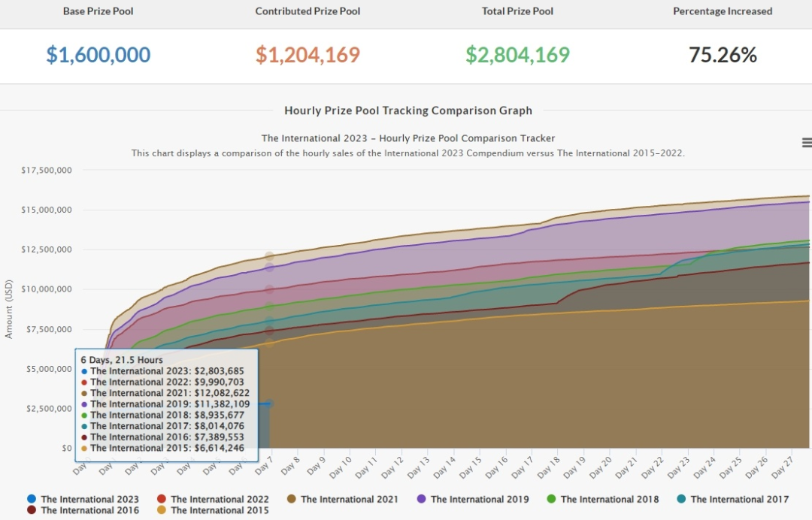The height and width of the screenshot is (520, 812).
Task: Click the $10,000,000 y-axis label
Action: (47, 289)
